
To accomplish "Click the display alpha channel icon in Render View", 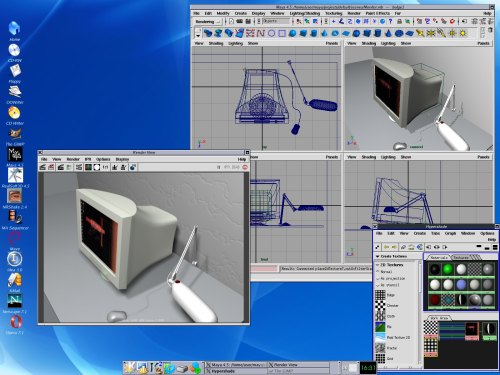I will 97,167.
